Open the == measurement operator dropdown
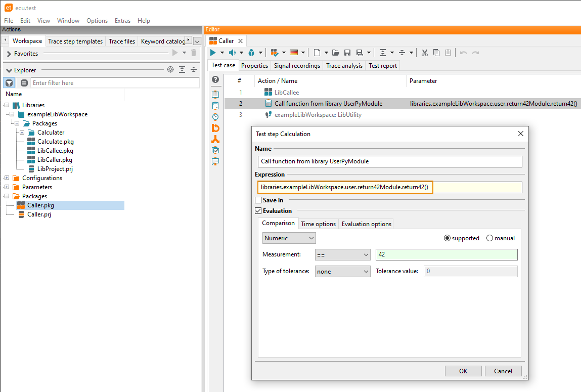 pyautogui.click(x=343, y=255)
